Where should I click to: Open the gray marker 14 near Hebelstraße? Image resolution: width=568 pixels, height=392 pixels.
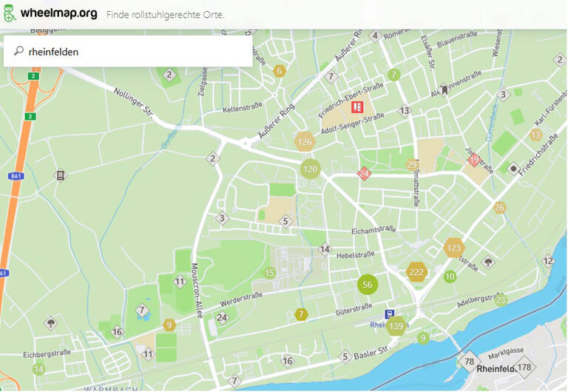(x=325, y=249)
